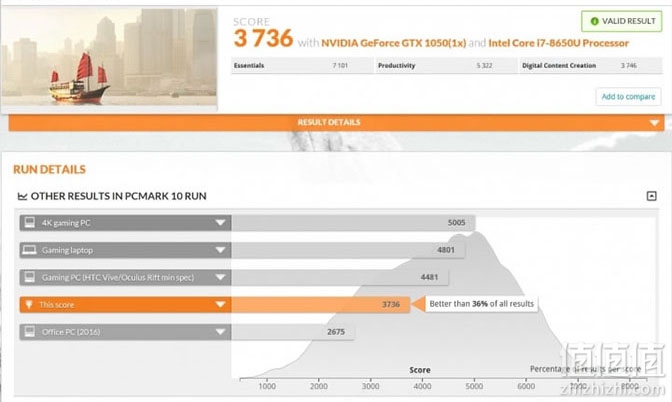Click the benchmark junk ship thumbnail

coord(109,57)
